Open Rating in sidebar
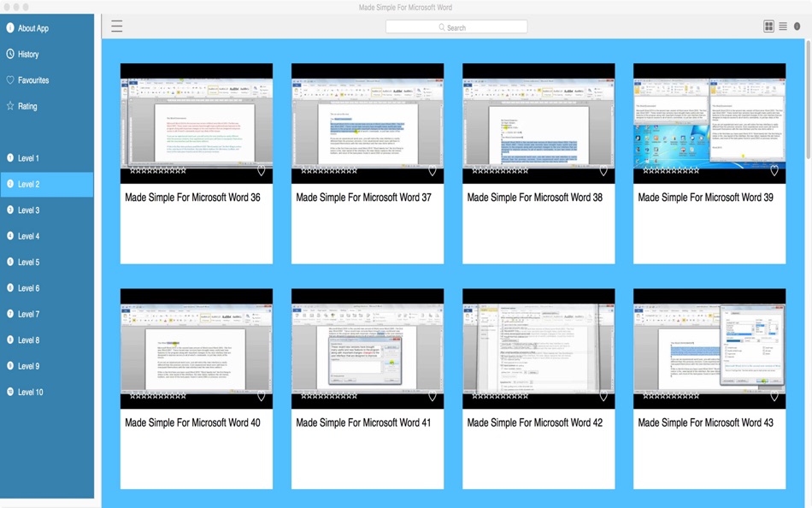Viewport: 812px width, 508px height. click(x=47, y=106)
